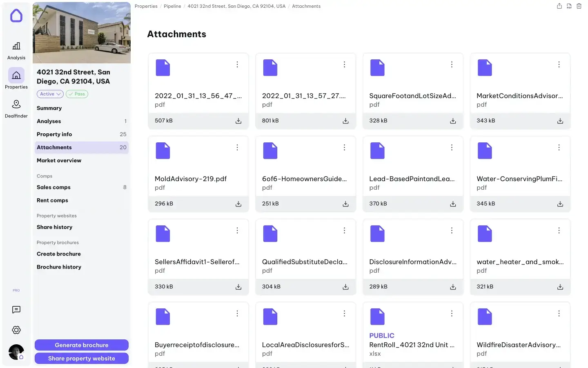
Task: Open options menu for SellersAffidavit1 file
Action: 237,231
